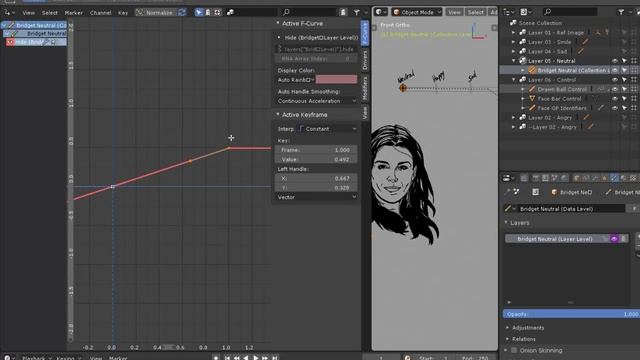Select Face Bar Control triangle icon
640x360 pixels.
532,99
